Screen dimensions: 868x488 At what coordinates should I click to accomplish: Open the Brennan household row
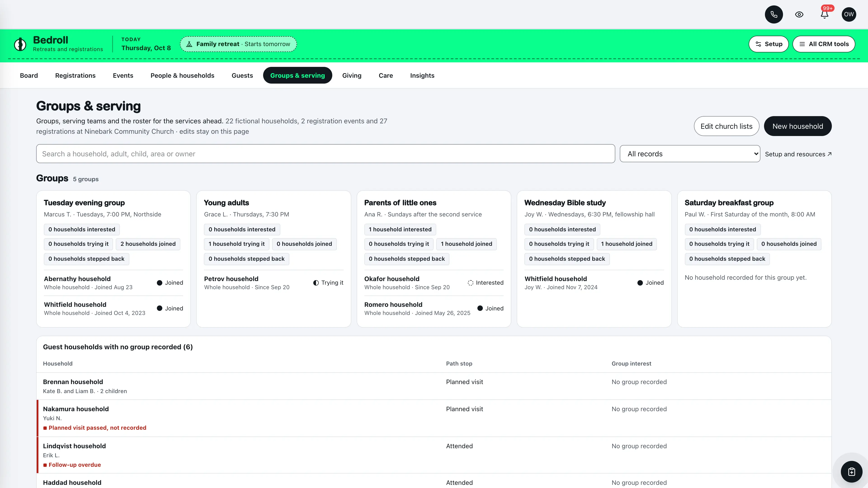tap(434, 386)
